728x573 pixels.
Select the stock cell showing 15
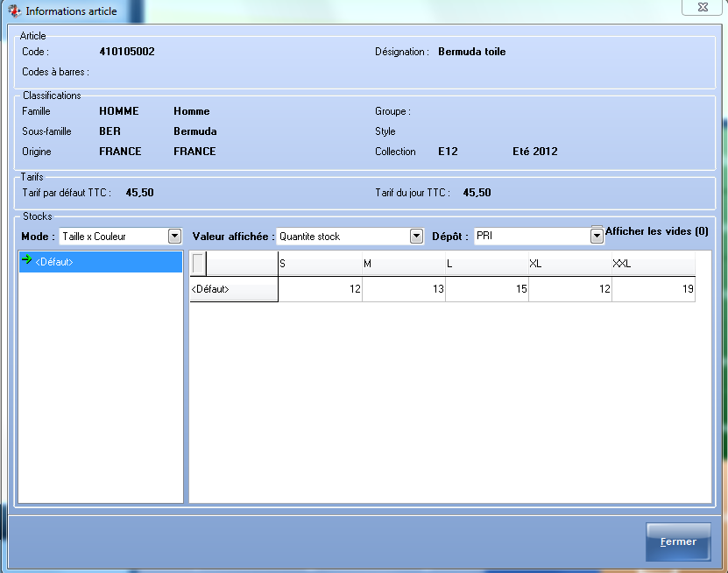pos(486,289)
